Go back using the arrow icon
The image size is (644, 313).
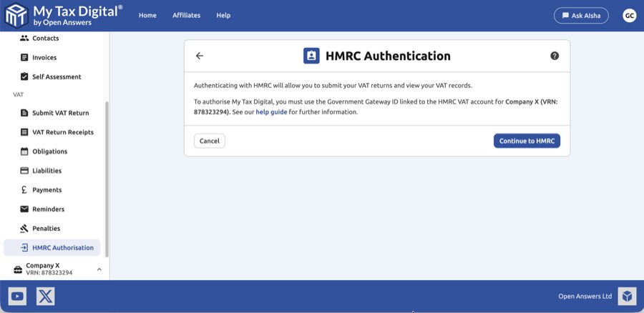(200, 56)
